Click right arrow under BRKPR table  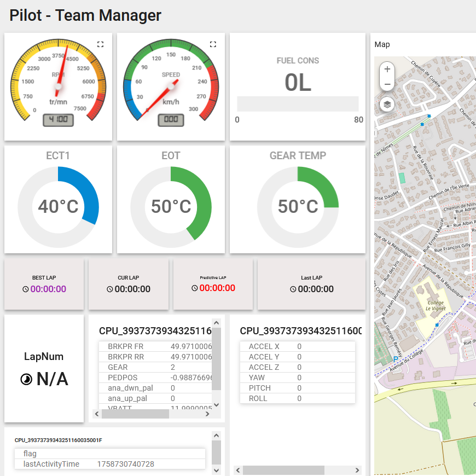click(207, 414)
